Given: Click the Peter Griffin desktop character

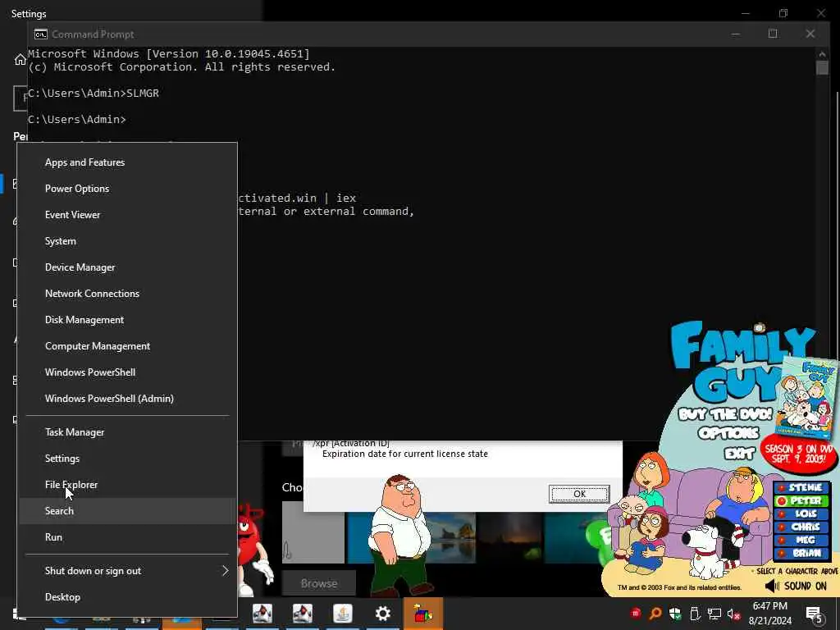Looking at the screenshot, I should click(x=400, y=536).
